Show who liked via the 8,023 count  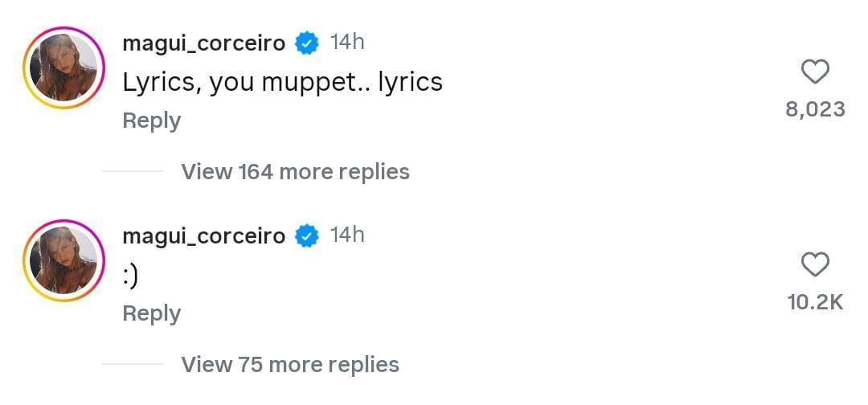tap(815, 109)
